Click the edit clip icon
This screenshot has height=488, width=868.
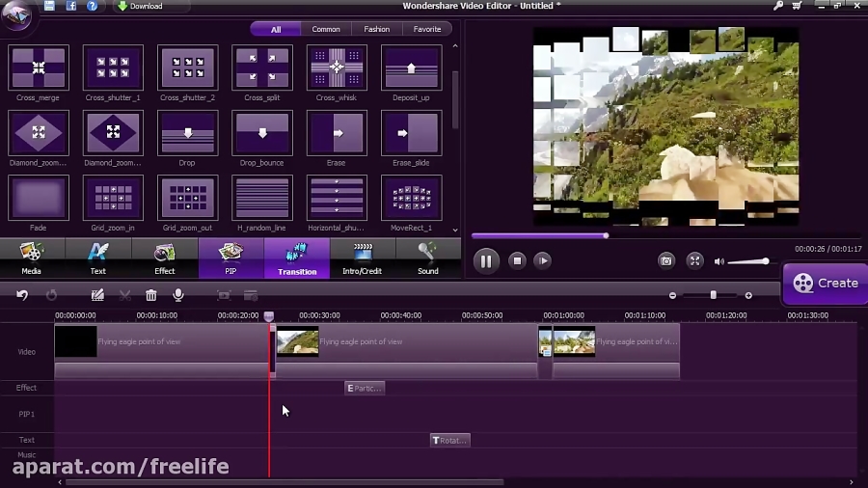click(97, 295)
